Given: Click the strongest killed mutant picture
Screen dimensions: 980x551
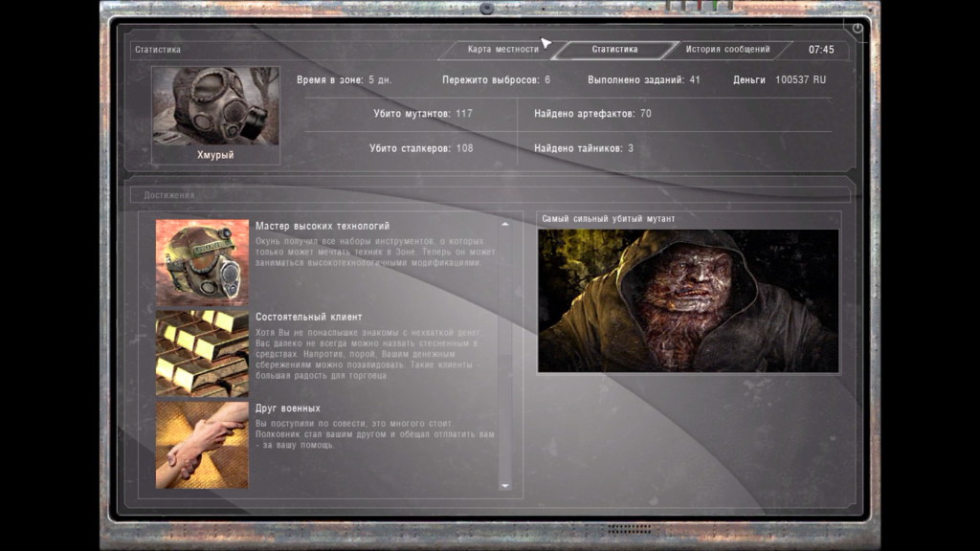Looking at the screenshot, I should point(688,300).
